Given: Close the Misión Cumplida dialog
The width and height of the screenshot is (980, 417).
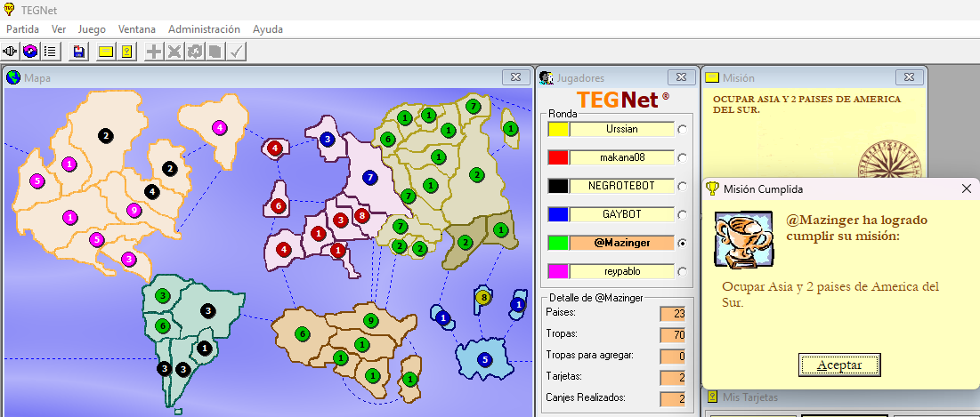Looking at the screenshot, I should [x=966, y=188].
